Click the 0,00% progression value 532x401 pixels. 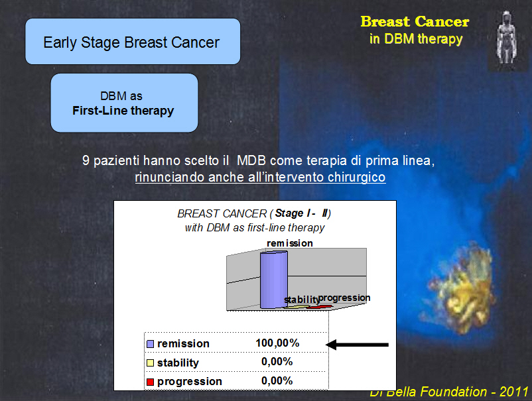pos(277,380)
